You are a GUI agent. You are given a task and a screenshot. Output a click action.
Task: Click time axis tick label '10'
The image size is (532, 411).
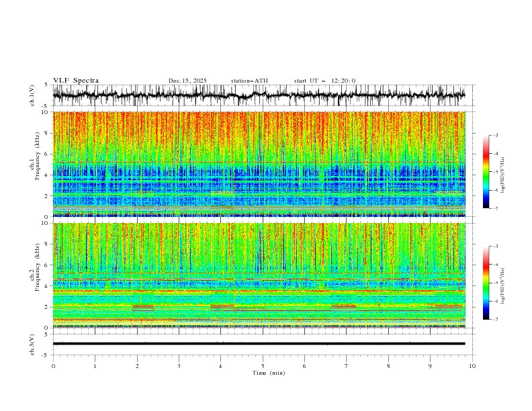pos(472,366)
